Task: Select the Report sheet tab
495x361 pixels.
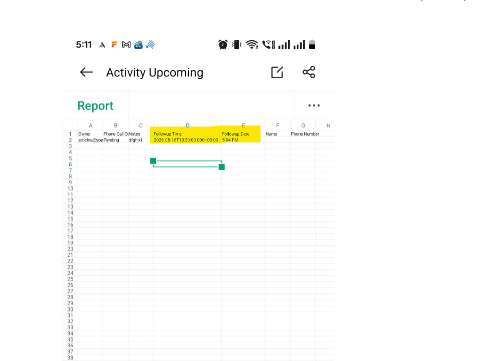Action: pyautogui.click(x=95, y=106)
